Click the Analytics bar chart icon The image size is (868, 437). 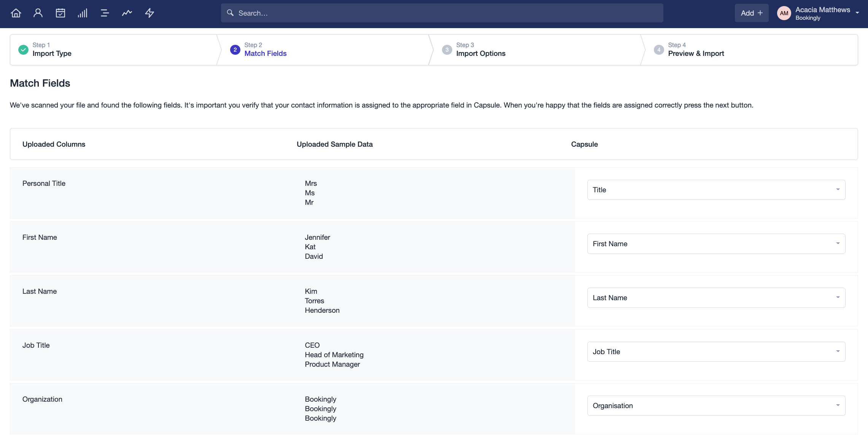83,12
